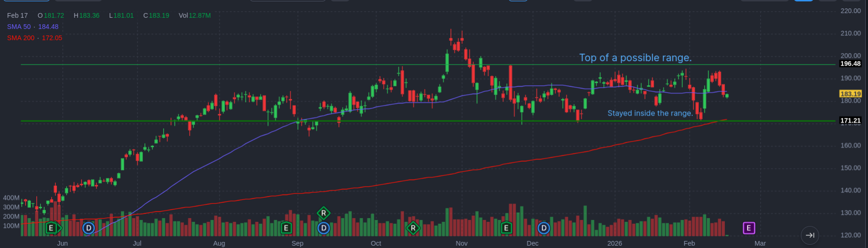Click the raised R diamond marker in September

(x=324, y=213)
